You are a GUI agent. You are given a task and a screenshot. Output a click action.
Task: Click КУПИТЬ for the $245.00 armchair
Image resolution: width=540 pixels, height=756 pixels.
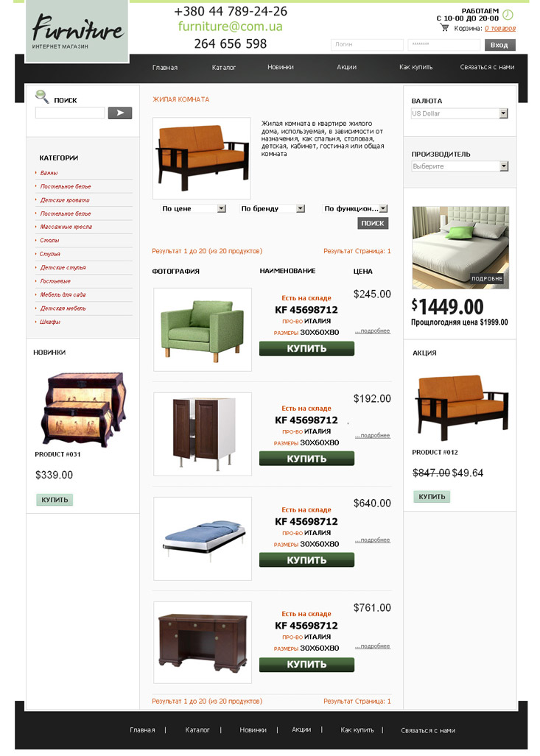(306, 348)
